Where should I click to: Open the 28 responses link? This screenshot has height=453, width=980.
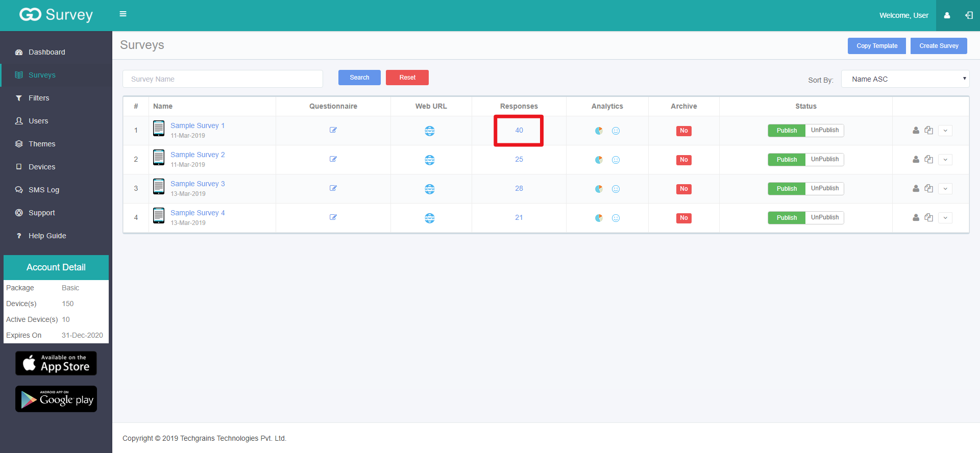coord(519,188)
